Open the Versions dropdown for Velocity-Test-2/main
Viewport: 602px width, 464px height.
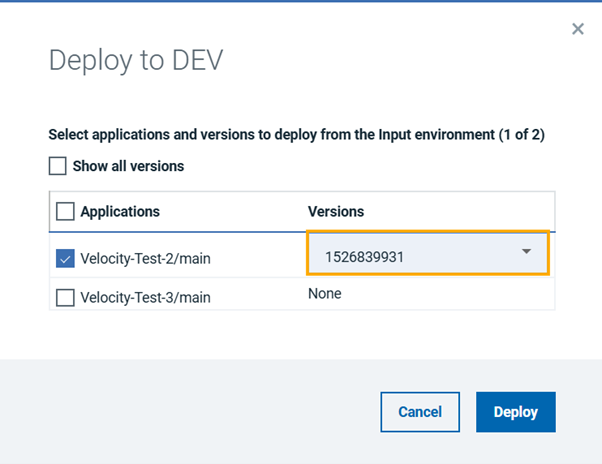click(428, 255)
